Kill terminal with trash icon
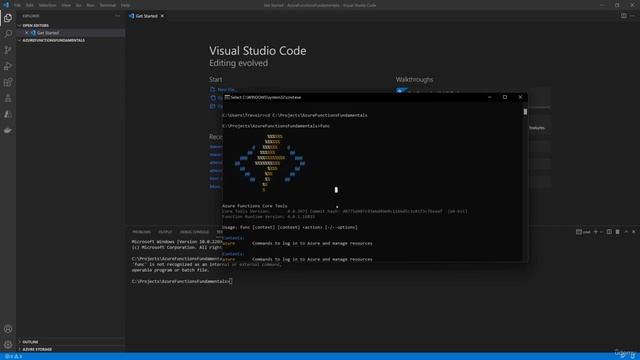640x360 pixels. 618,232
